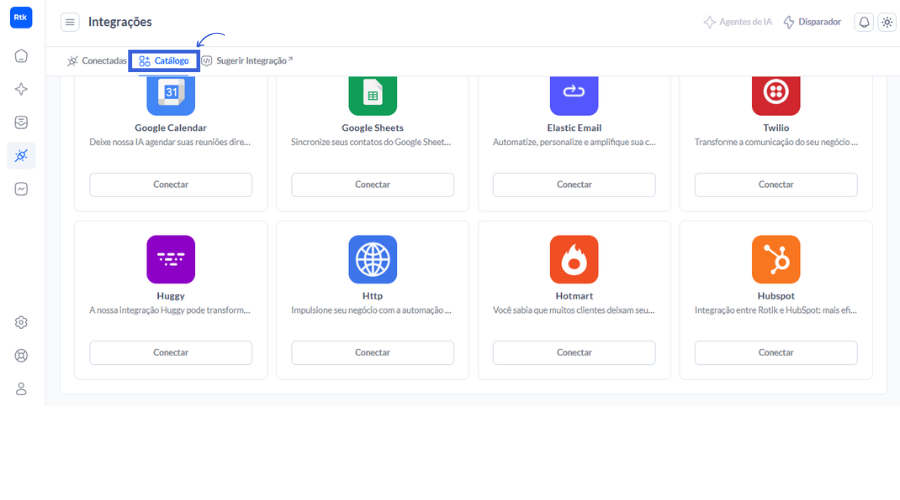This screenshot has width=900, height=500.
Task: Toggle light theme with the sun icon
Action: point(887,22)
